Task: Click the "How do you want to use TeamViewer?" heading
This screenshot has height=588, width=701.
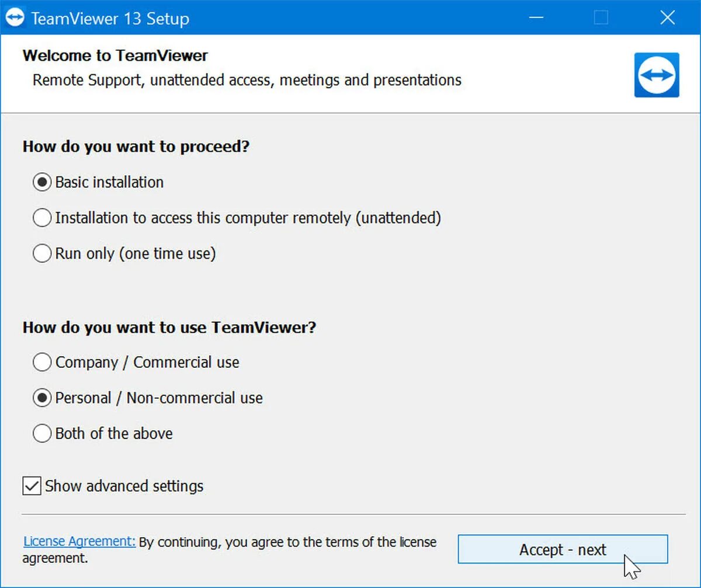Action: coord(169,327)
